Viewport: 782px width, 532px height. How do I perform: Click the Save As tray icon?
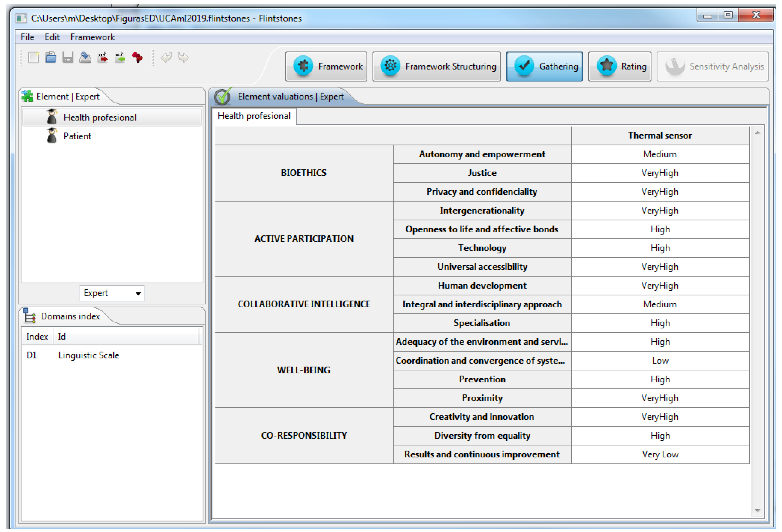[x=85, y=57]
